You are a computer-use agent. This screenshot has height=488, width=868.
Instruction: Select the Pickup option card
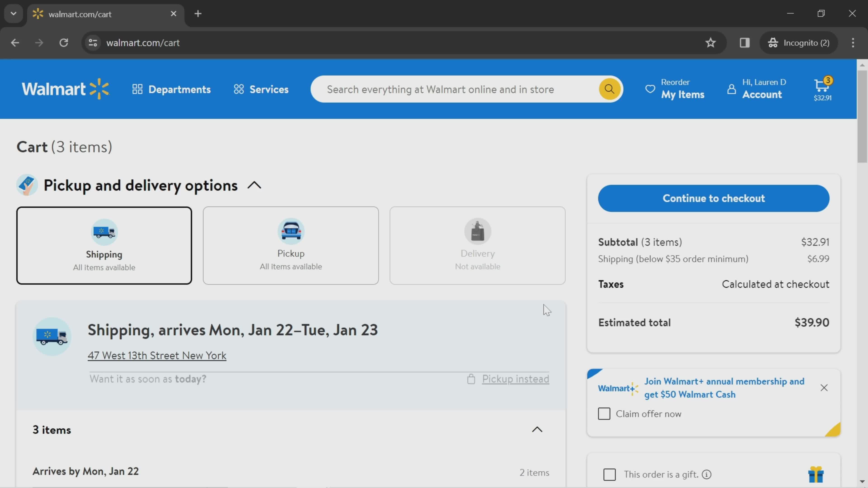291,246
